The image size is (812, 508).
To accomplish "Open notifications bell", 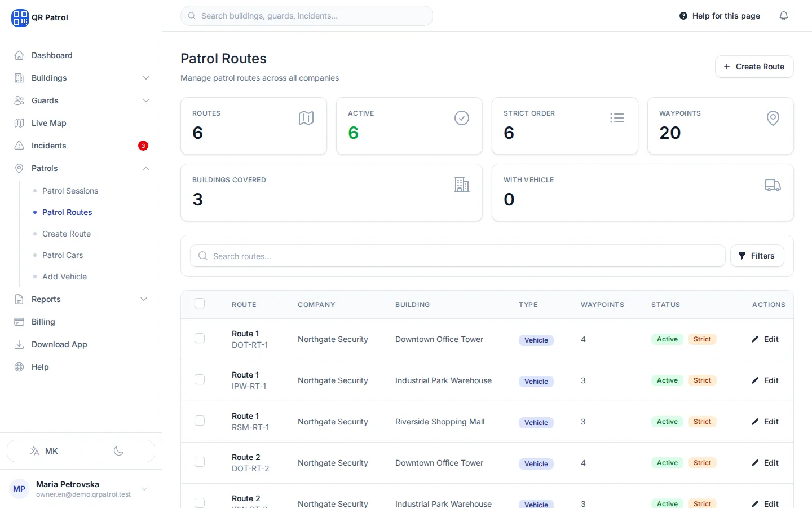I will [x=784, y=16].
